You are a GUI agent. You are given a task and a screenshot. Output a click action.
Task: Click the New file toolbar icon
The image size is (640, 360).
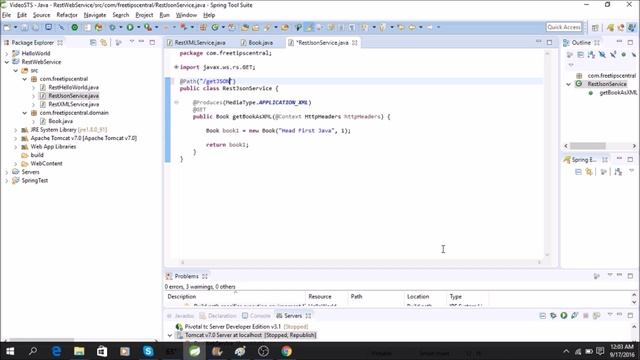click(7, 27)
